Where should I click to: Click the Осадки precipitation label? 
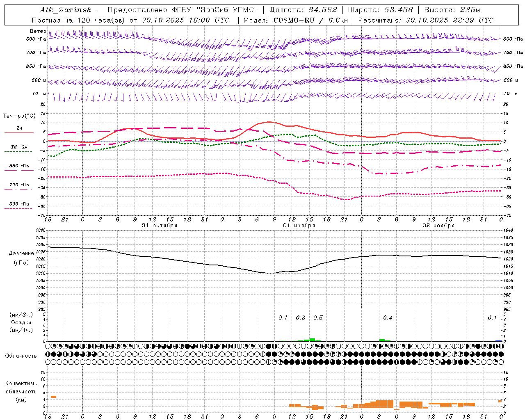(21, 322)
